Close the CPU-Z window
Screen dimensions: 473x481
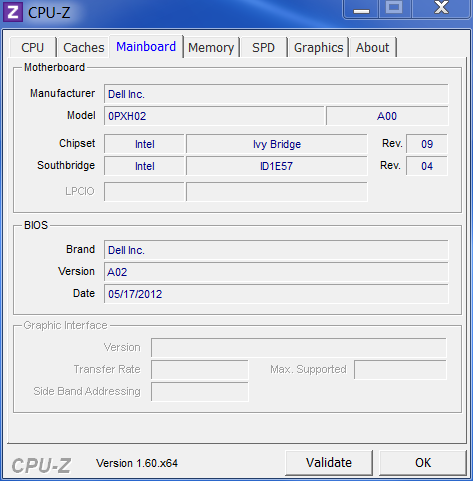click(x=442, y=8)
